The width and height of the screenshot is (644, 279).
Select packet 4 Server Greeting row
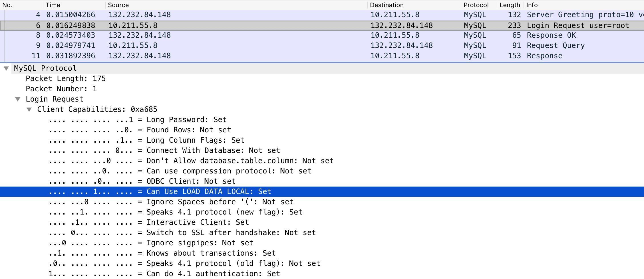(322, 15)
